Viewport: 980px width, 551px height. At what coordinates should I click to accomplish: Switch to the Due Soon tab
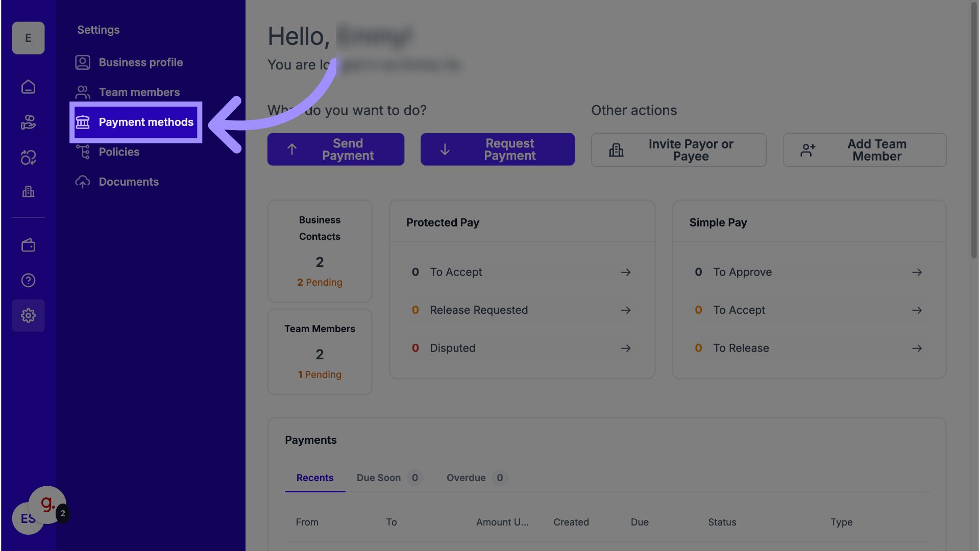pos(379,478)
